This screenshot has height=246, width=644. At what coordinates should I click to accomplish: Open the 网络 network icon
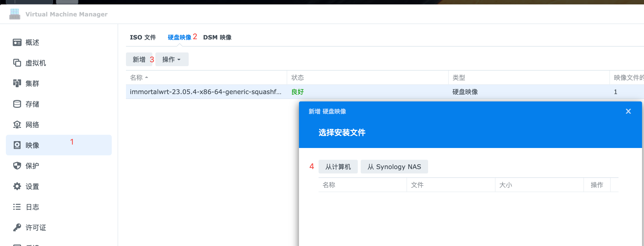tap(17, 124)
